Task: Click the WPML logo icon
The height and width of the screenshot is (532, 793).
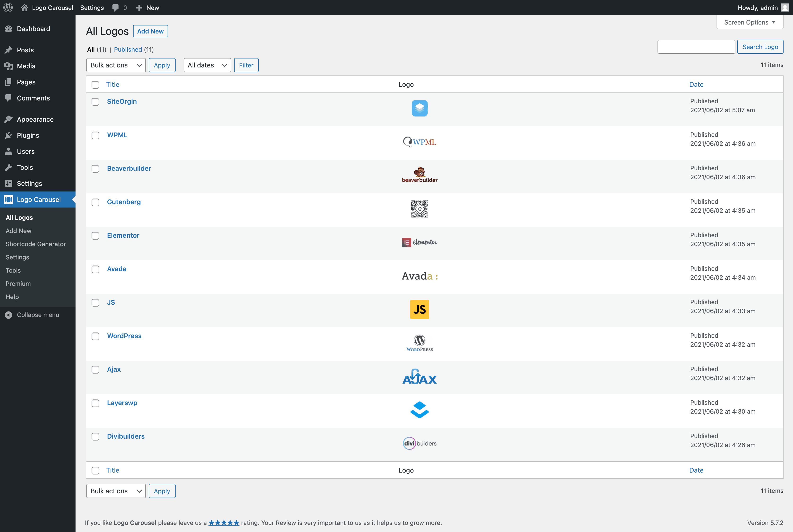Action: point(419,141)
